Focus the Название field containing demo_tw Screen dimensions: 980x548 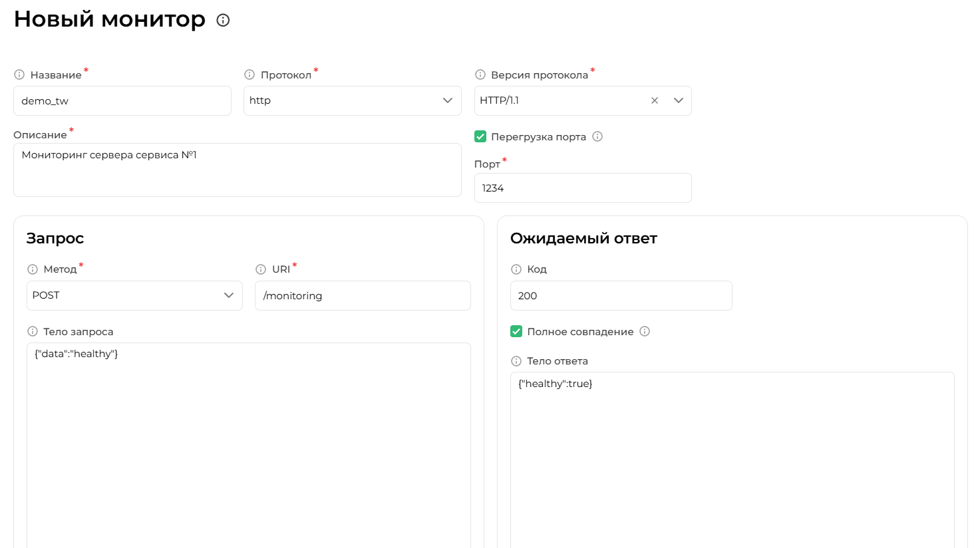[x=122, y=101]
